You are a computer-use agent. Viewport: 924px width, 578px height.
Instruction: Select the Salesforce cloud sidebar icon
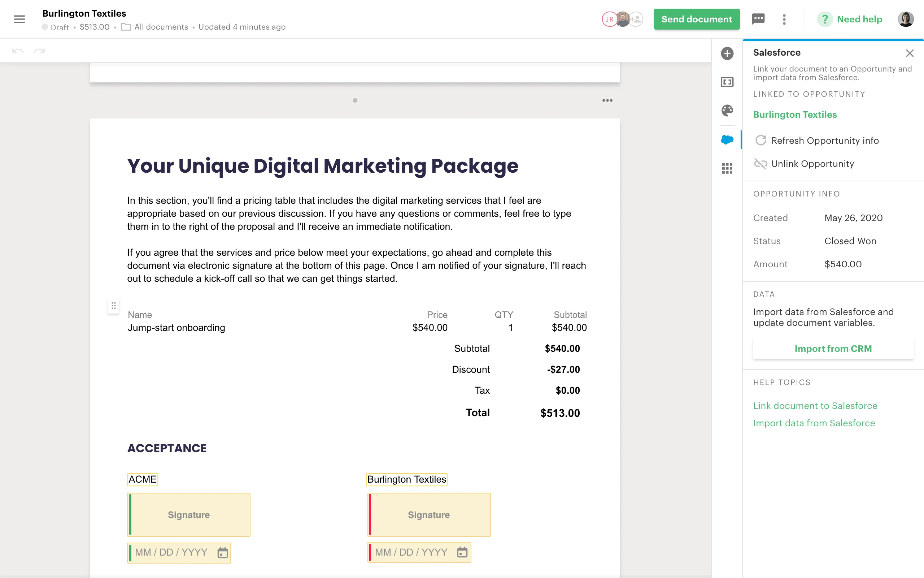pyautogui.click(x=727, y=139)
